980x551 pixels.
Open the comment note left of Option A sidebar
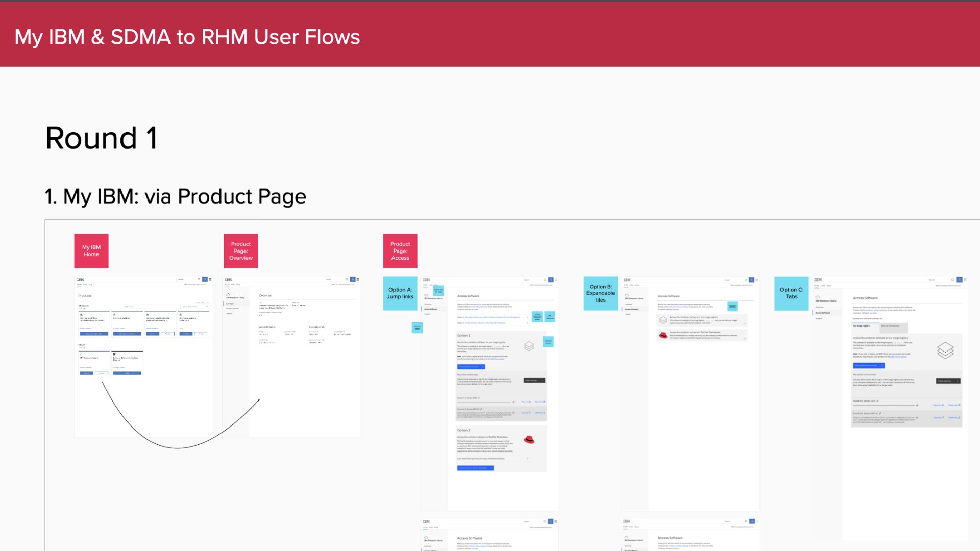click(x=417, y=328)
